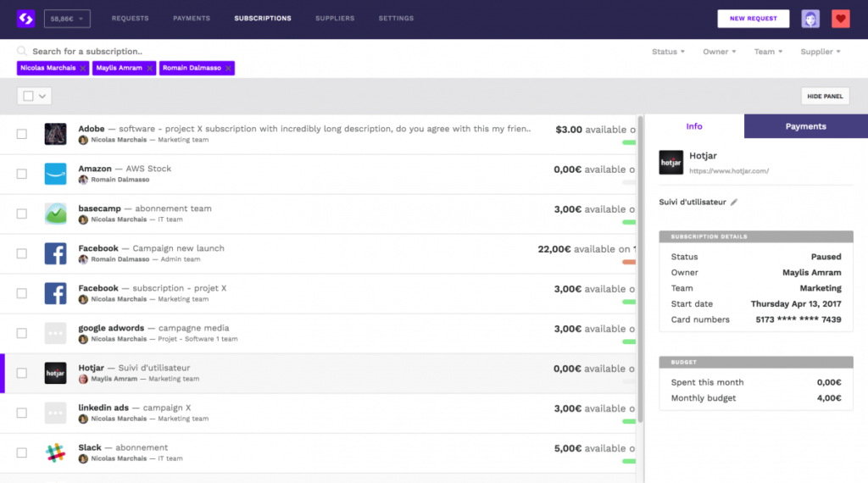Click the Hotjar logo in the Info panel

click(671, 163)
